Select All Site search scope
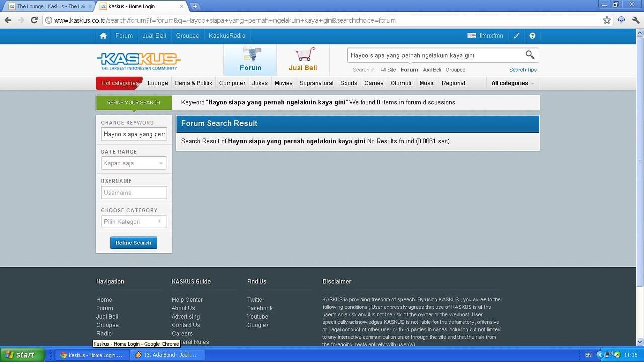Viewport: 644px width, 362px height. 388,70
